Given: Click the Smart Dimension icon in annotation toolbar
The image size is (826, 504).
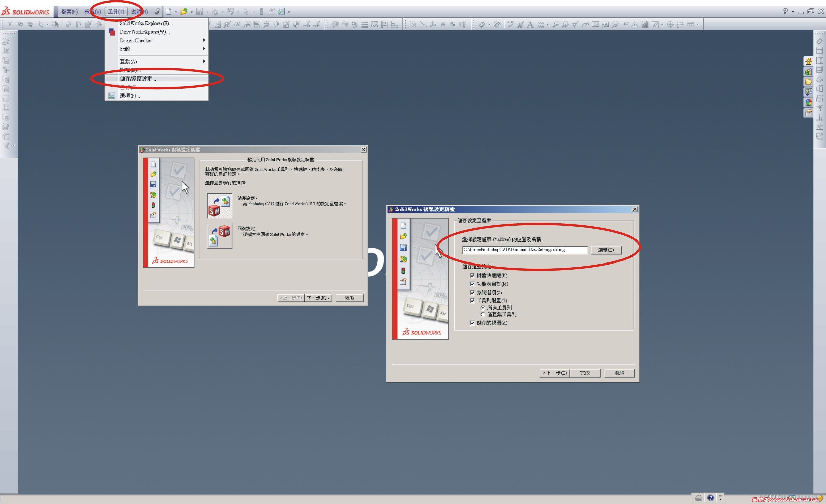Looking at the screenshot, I should [482, 24].
